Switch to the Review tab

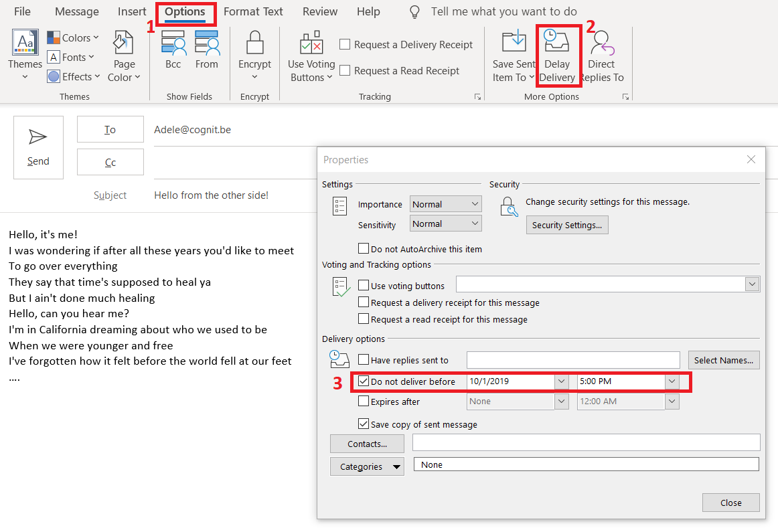pyautogui.click(x=320, y=11)
